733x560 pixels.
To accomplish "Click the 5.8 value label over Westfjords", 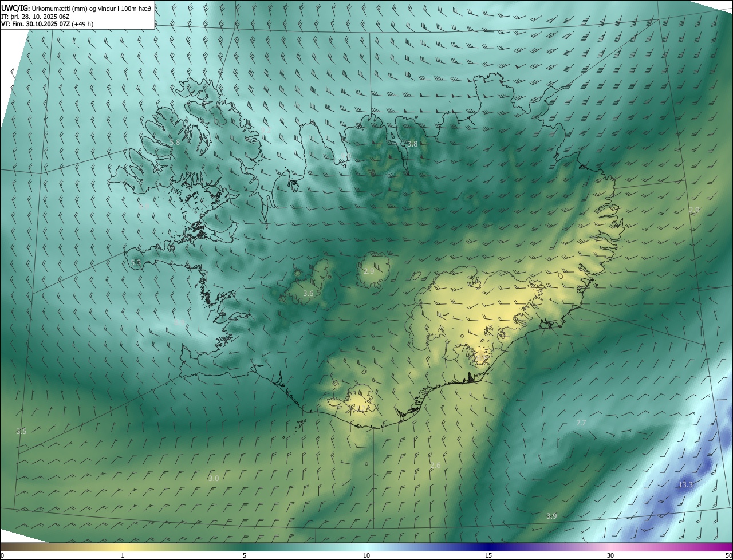I will coord(175,142).
